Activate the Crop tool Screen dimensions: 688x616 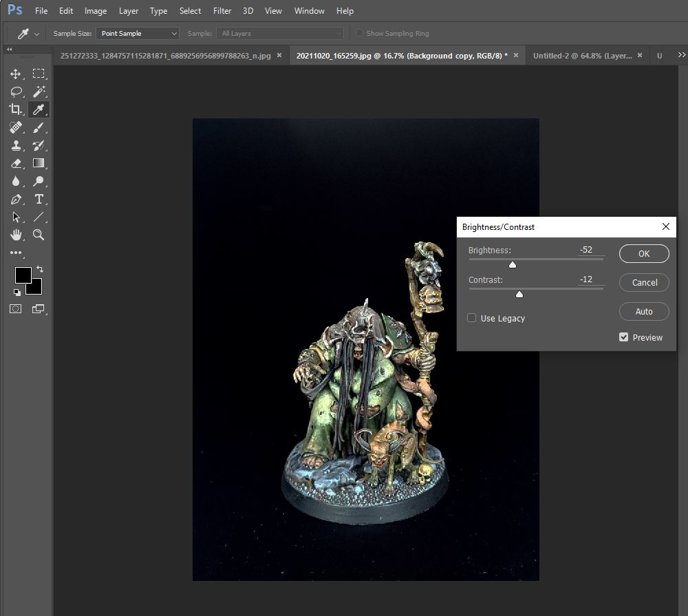[16, 109]
